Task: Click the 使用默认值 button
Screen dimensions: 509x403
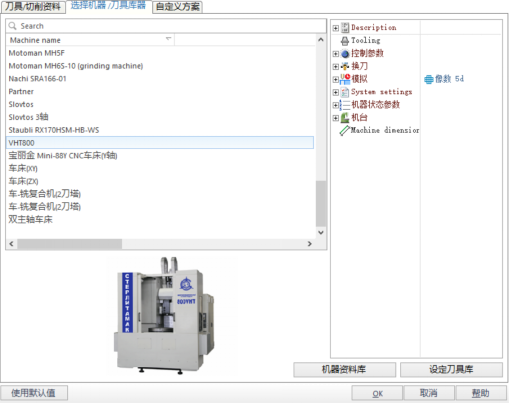Action: coord(34,393)
